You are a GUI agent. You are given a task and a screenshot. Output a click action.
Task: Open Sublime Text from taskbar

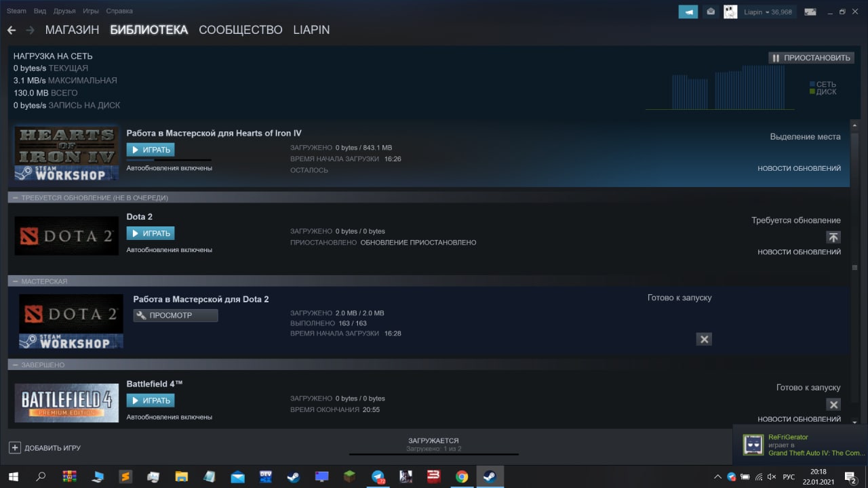click(125, 476)
